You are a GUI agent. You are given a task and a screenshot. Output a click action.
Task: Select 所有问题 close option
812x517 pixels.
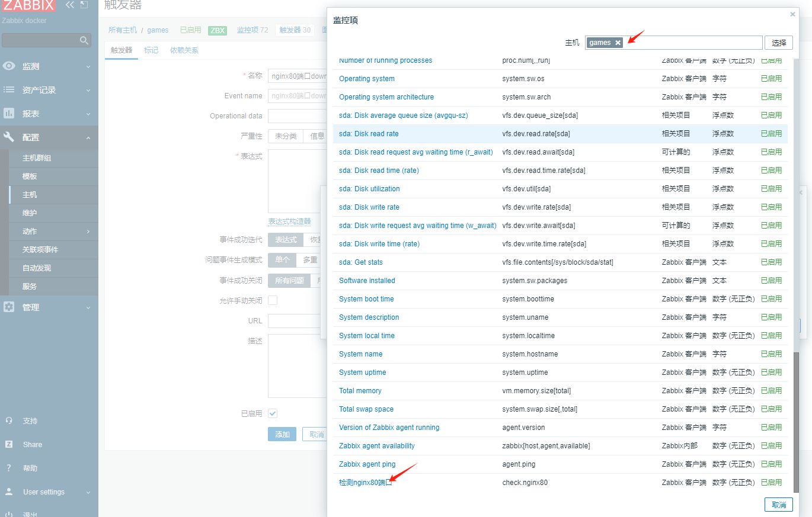click(289, 281)
